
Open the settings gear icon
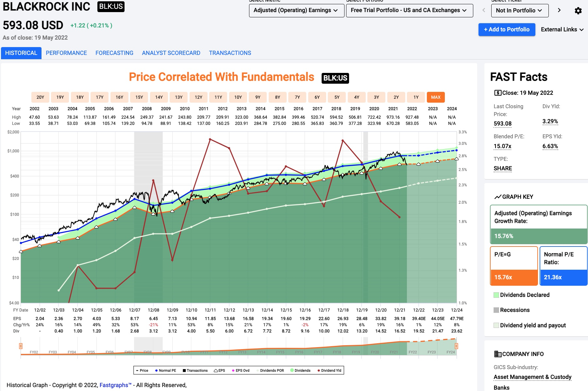(x=578, y=11)
